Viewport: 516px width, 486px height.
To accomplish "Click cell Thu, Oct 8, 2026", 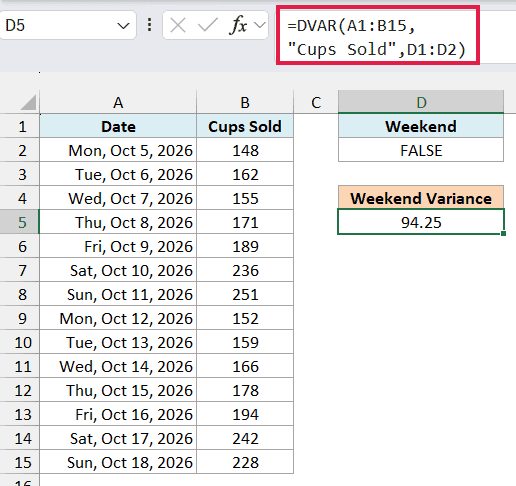I will 118,222.
